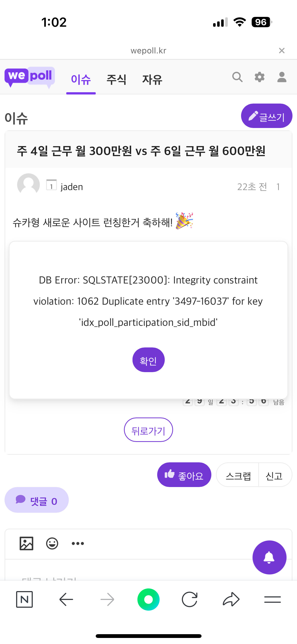Go back with browser back arrow
Image resolution: width=297 pixels, height=644 pixels.
point(66,599)
